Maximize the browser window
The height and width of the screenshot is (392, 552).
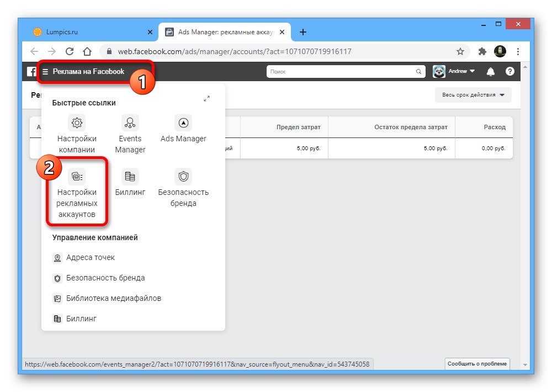coord(498,24)
